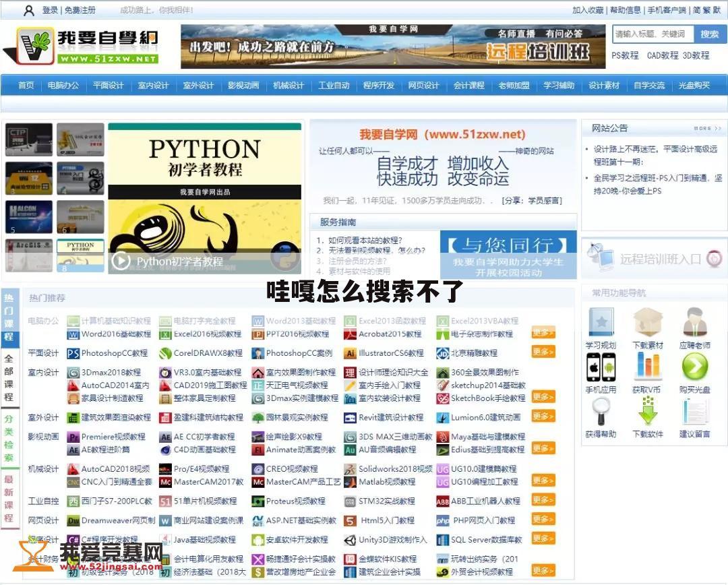Open the 建议留言 document icon

pyautogui.click(x=694, y=411)
